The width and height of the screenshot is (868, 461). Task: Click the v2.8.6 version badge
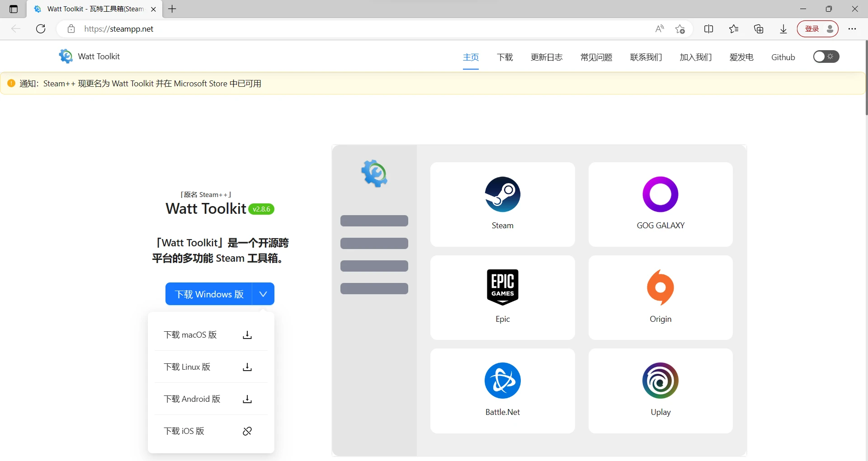tap(261, 209)
